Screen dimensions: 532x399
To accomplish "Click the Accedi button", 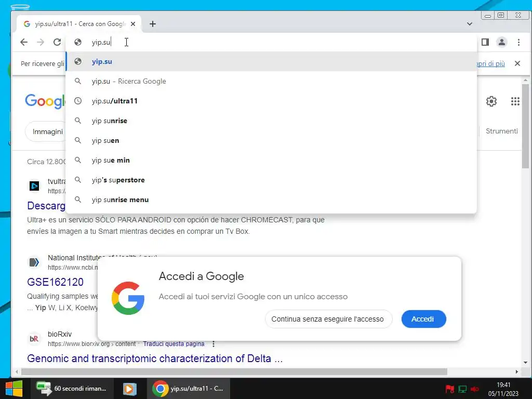I will [423, 319].
